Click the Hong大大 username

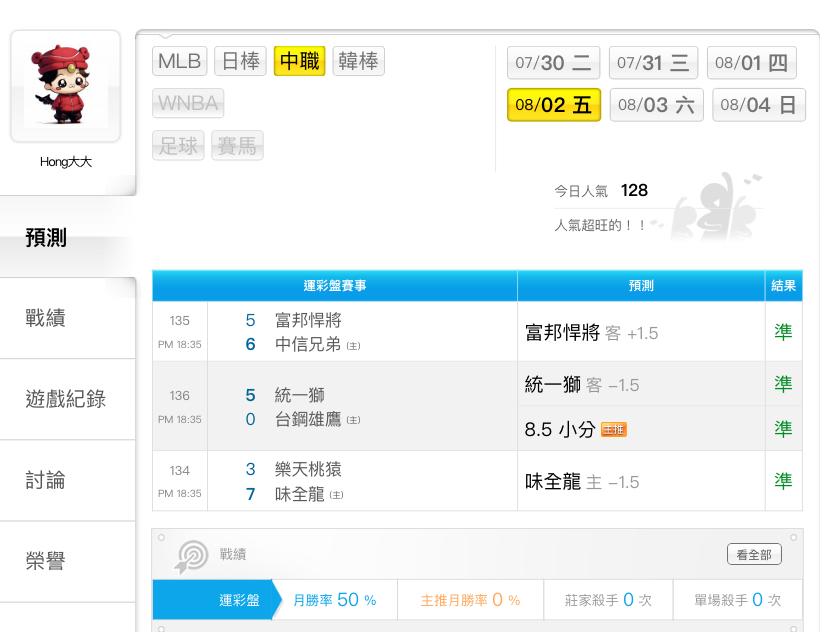pos(65,162)
